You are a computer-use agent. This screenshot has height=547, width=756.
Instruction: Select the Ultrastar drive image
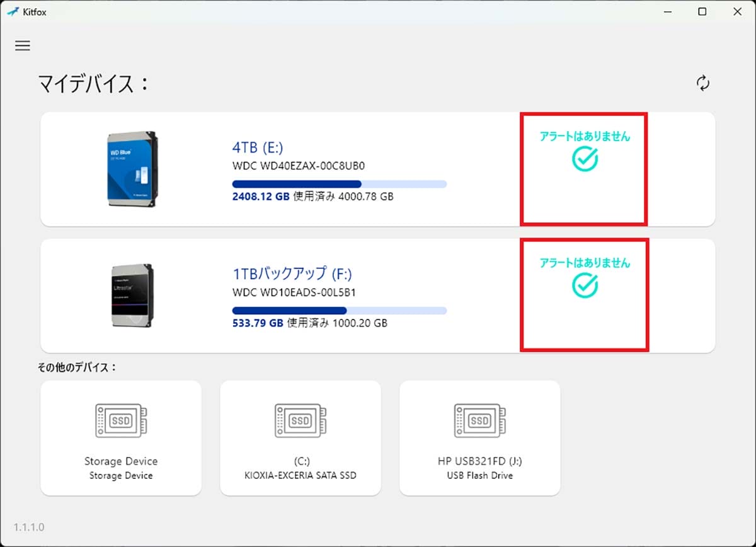click(131, 295)
